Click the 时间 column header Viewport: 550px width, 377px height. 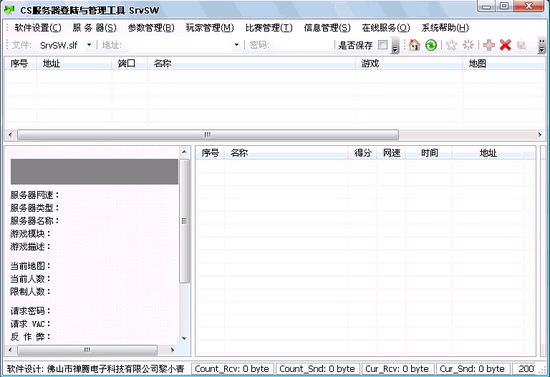click(429, 153)
